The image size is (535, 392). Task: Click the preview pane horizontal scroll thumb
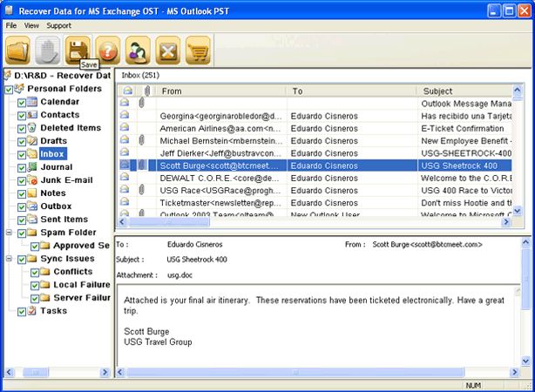pyautogui.click(x=295, y=372)
